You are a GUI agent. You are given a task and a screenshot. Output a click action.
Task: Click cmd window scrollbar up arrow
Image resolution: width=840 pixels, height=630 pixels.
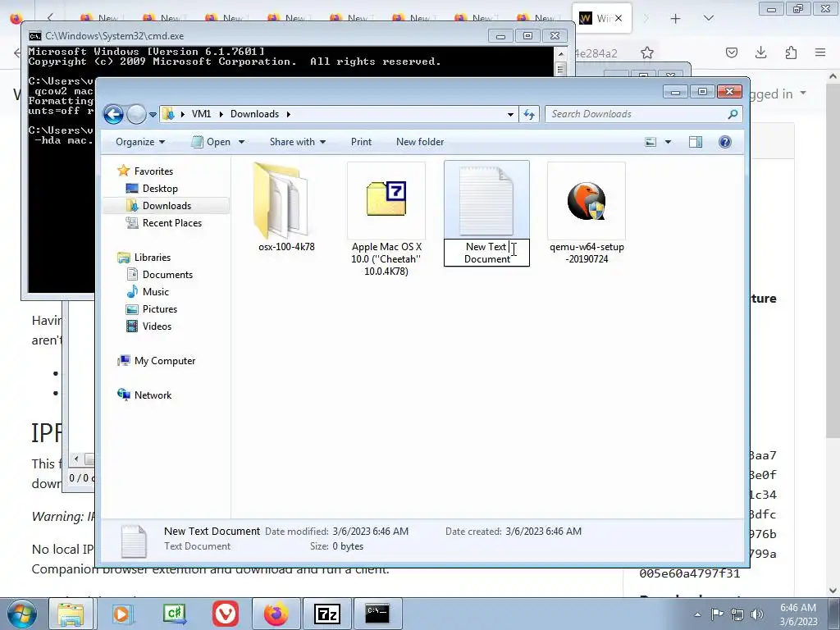coord(560,53)
